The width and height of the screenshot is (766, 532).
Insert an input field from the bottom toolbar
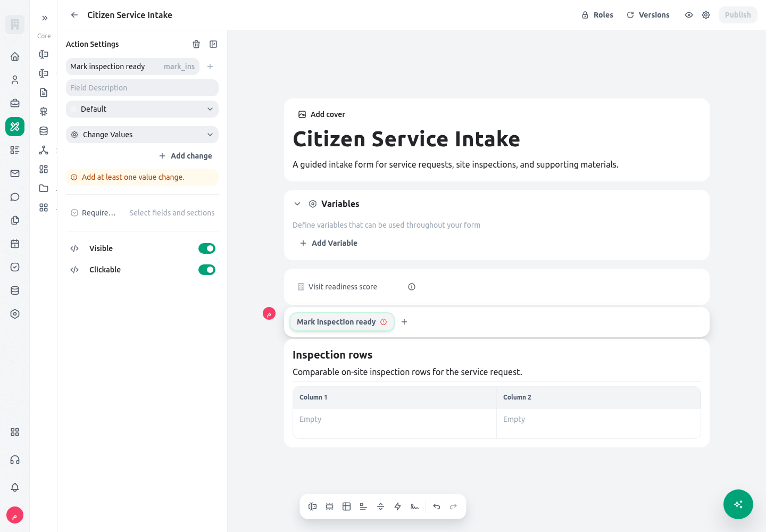coord(313,506)
